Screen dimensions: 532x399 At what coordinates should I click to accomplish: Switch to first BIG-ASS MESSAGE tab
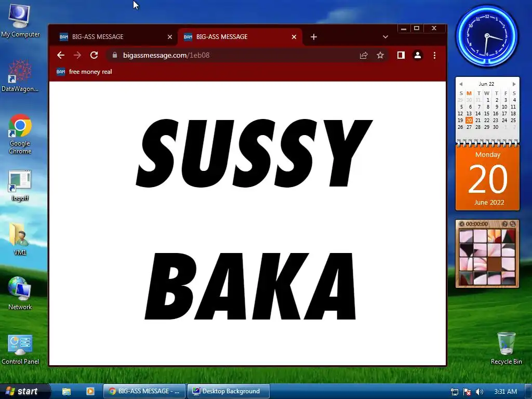(115, 37)
